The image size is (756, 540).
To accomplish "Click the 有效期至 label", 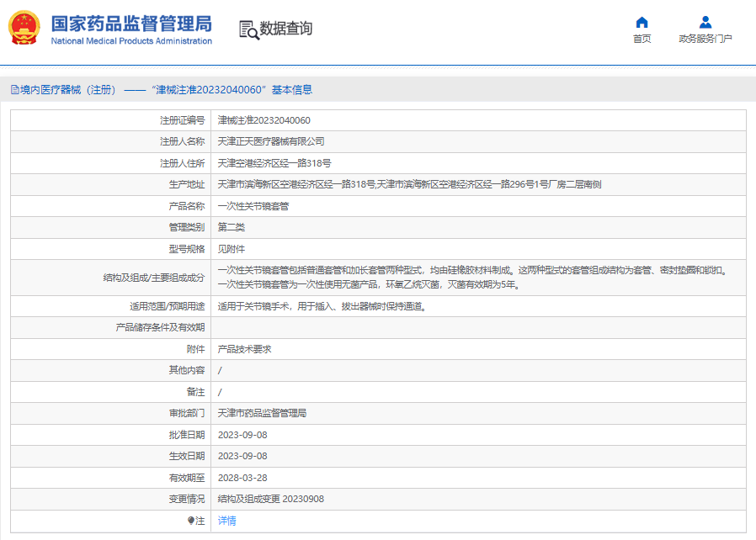I will click(187, 478).
